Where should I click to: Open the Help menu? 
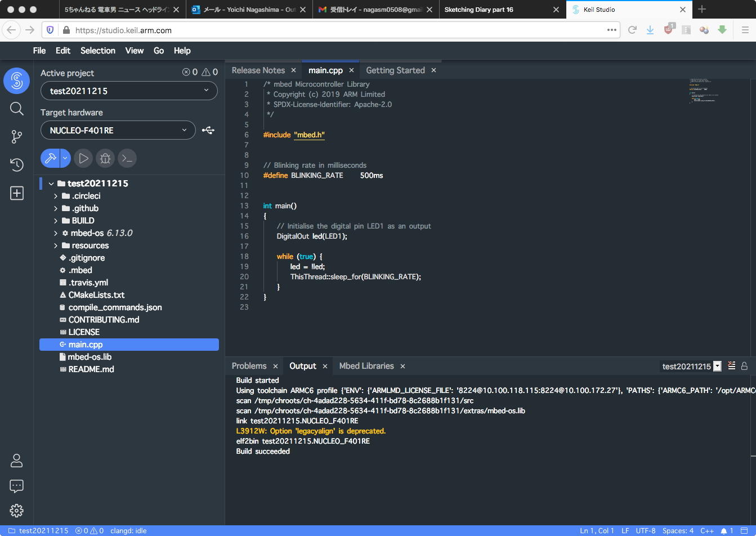coord(182,51)
